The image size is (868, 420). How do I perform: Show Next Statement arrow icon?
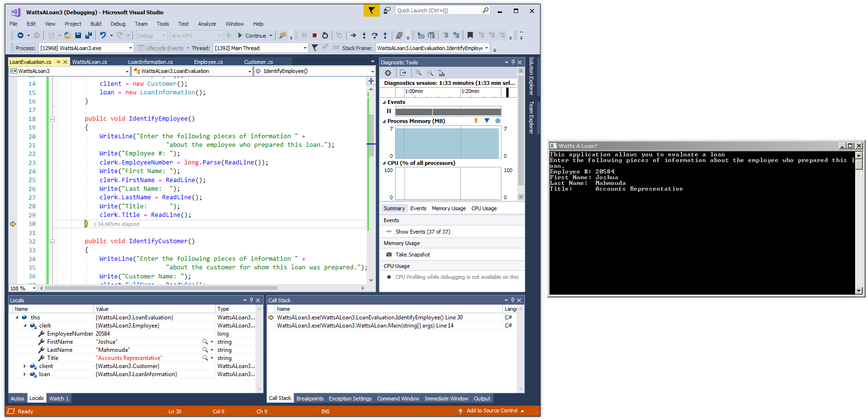353,35
